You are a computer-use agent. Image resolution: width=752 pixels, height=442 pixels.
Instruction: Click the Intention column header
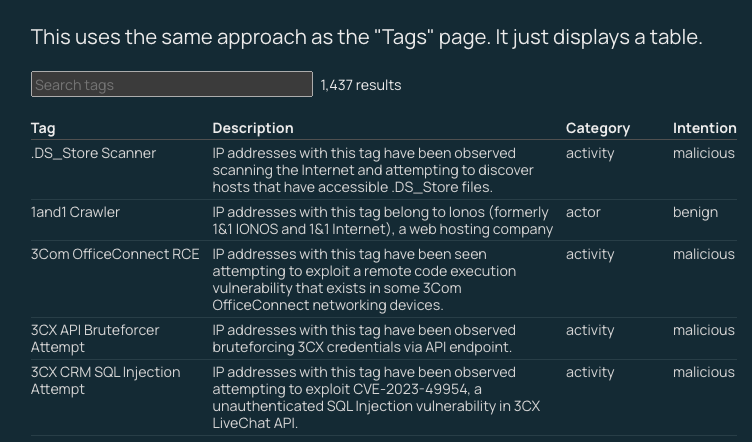[x=704, y=128]
